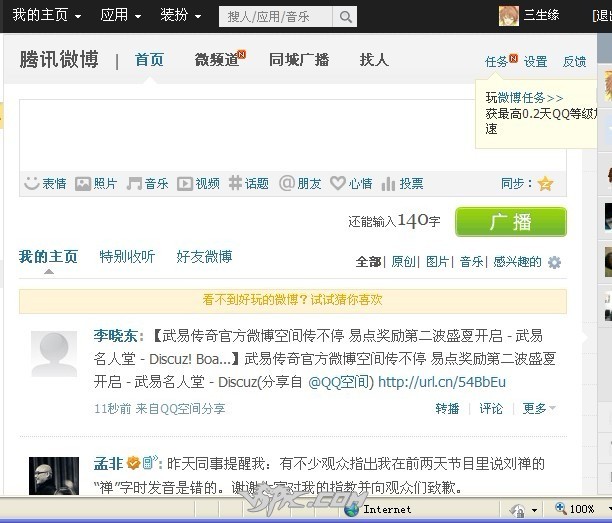Open the 设置 link

(x=536, y=62)
